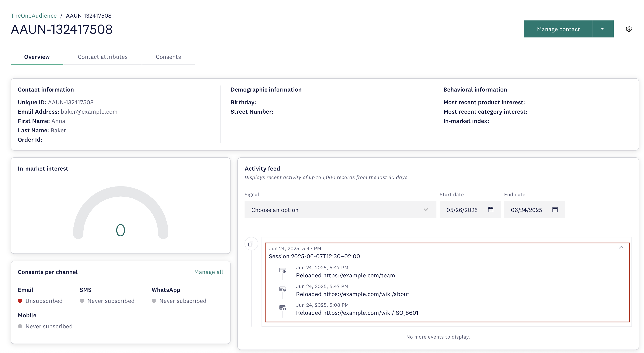644x353 pixels.
Task: Open the End date calendar icon
Action: tap(555, 209)
